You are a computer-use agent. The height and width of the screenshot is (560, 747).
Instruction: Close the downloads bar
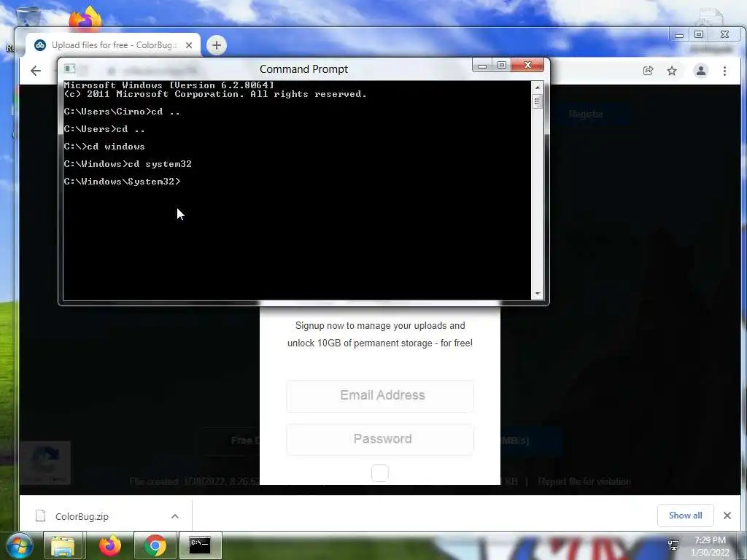pos(727,516)
